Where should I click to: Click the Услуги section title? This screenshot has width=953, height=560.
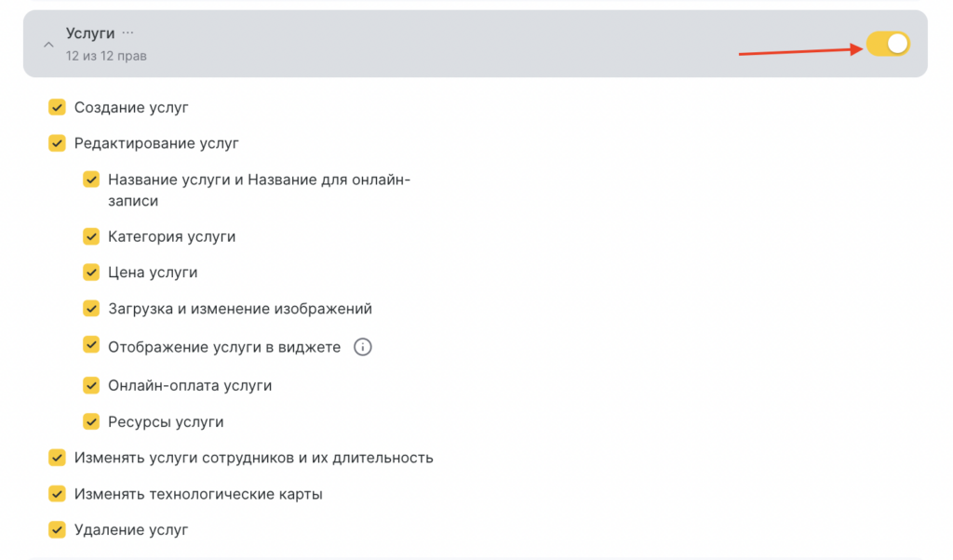coord(90,33)
